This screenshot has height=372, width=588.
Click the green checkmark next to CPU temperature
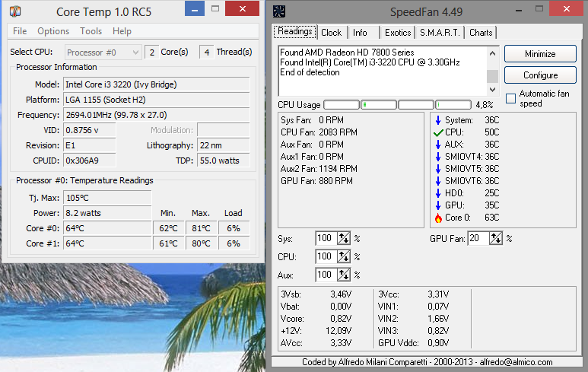tap(438, 133)
